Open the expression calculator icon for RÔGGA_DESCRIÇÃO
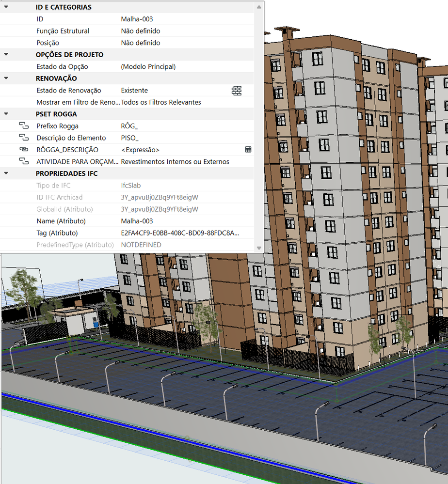Screen dimensions: 448x484 248,150
